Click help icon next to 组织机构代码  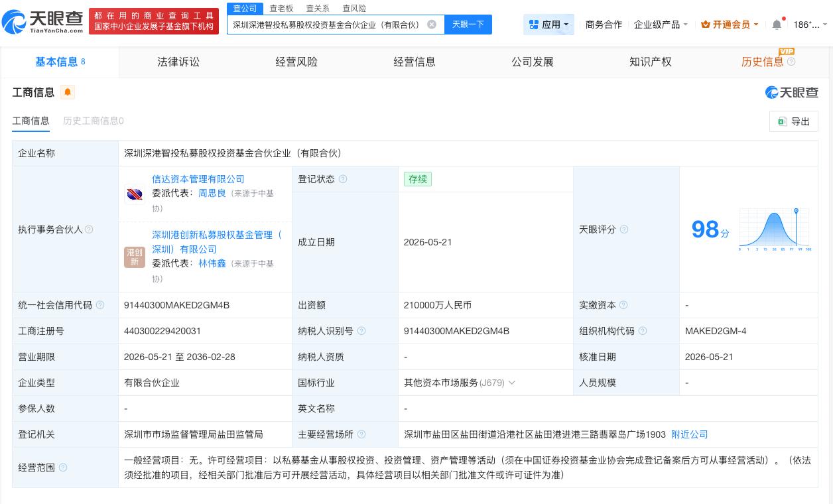click(642, 331)
